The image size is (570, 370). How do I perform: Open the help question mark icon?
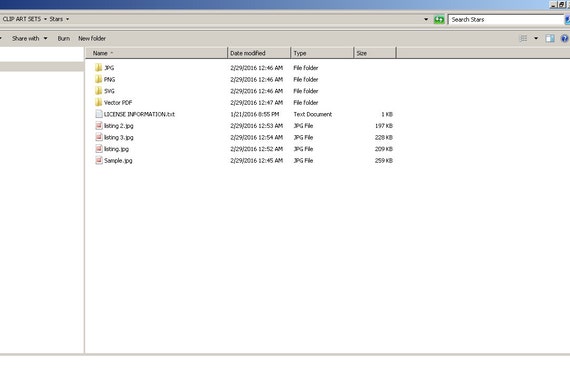click(x=565, y=39)
